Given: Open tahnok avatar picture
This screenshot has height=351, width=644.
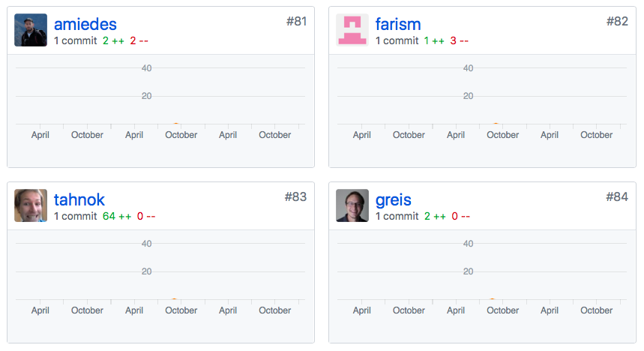Looking at the screenshot, I should click(x=31, y=205).
